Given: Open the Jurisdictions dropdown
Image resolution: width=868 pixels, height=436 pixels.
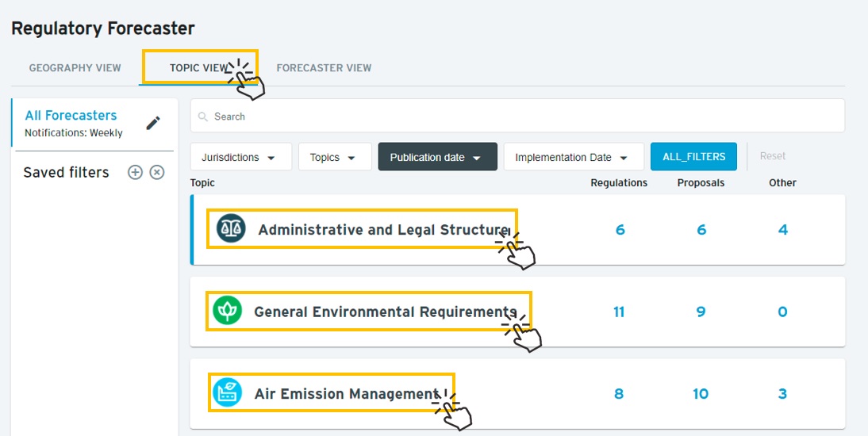Looking at the screenshot, I should [x=241, y=157].
